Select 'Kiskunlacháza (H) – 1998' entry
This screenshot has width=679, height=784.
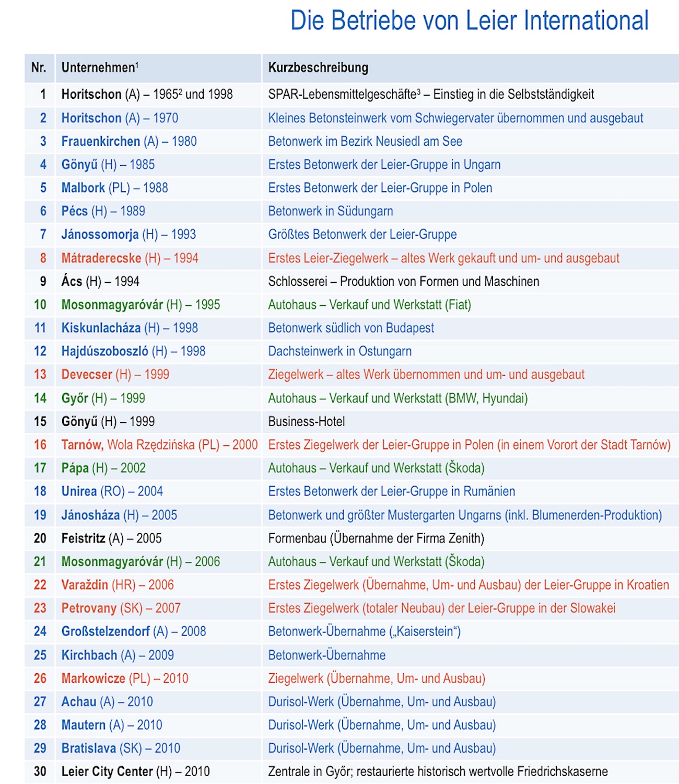[x=130, y=328]
